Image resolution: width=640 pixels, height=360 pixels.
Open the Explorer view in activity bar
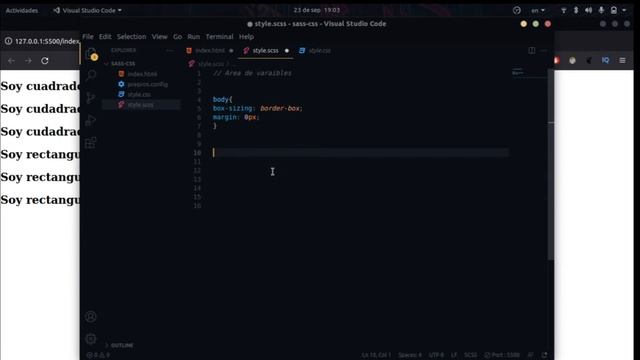[x=91, y=54]
